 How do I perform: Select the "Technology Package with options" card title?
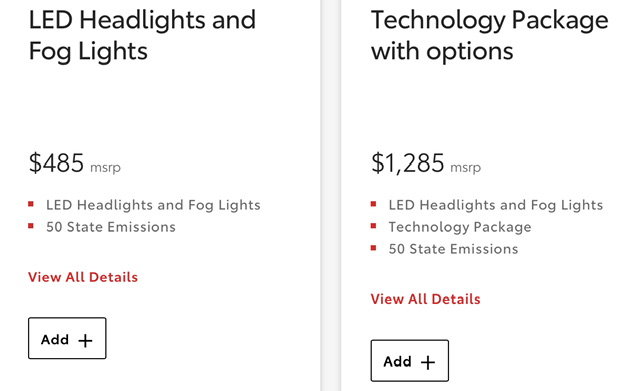click(490, 36)
